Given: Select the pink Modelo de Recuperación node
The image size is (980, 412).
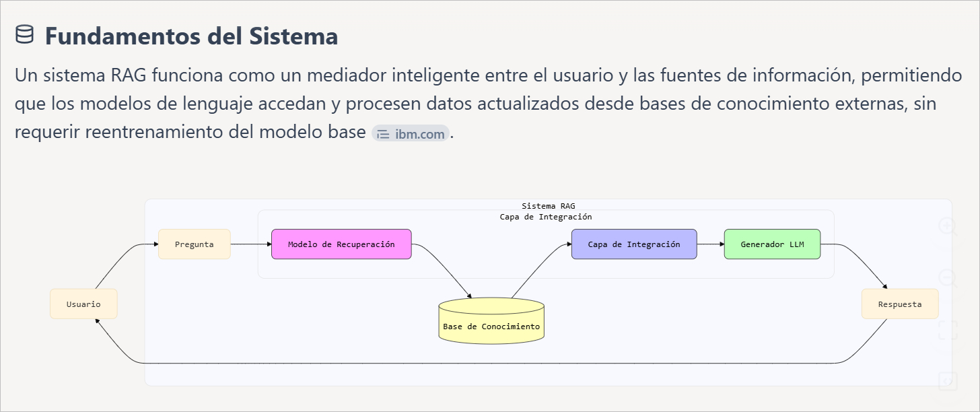Looking at the screenshot, I should pyautogui.click(x=341, y=244).
